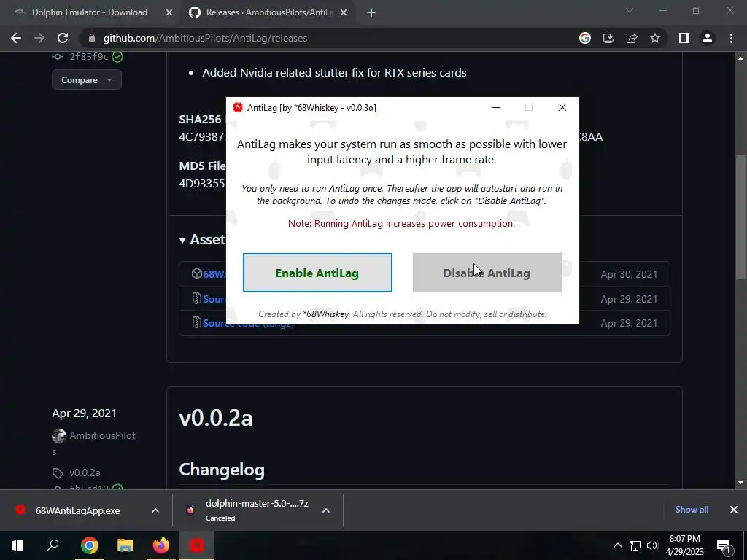Open Firefox from the taskbar
The width and height of the screenshot is (747, 560).
[x=161, y=545]
